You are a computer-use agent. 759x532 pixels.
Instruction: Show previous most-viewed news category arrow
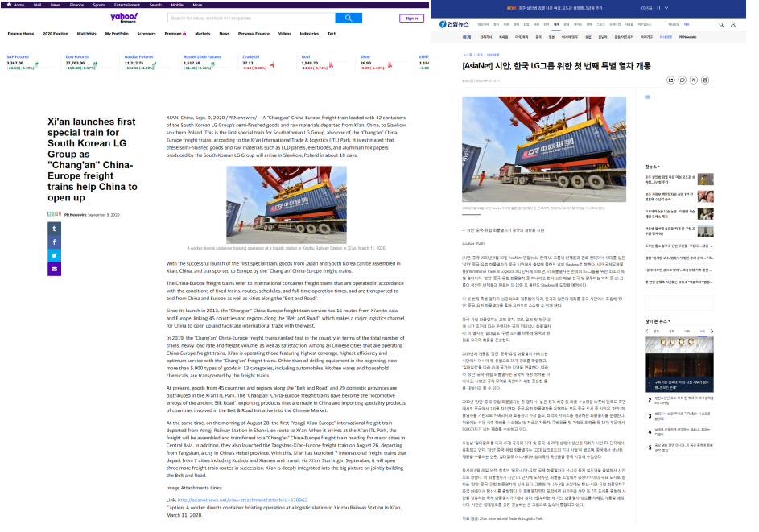646,331
